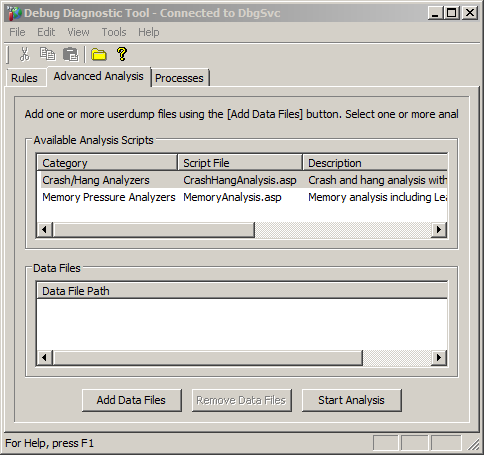Viewport: 484px width, 455px height.
Task: Click the Start Analysis button
Action: coord(351,400)
